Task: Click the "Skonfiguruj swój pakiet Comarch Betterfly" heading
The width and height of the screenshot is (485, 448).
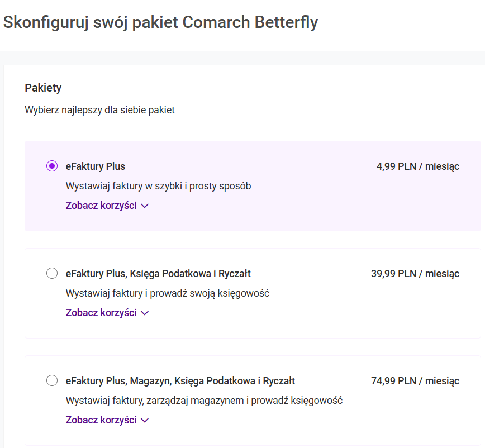Action: pyautogui.click(x=160, y=22)
